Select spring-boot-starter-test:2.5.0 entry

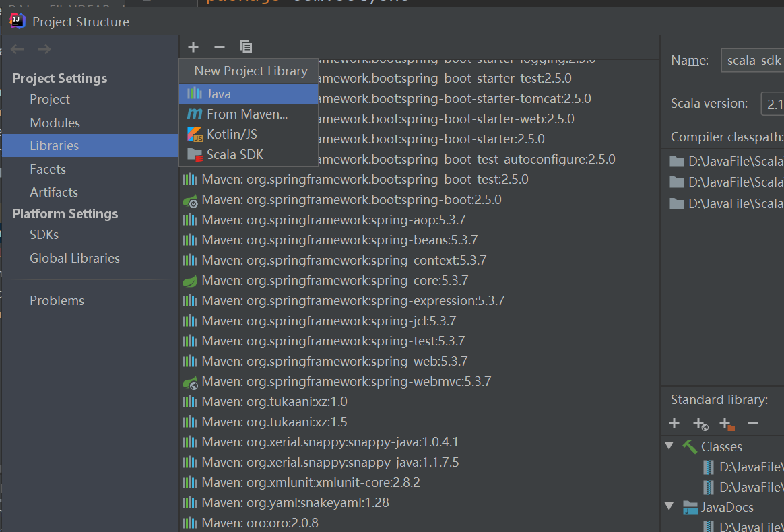tap(445, 79)
